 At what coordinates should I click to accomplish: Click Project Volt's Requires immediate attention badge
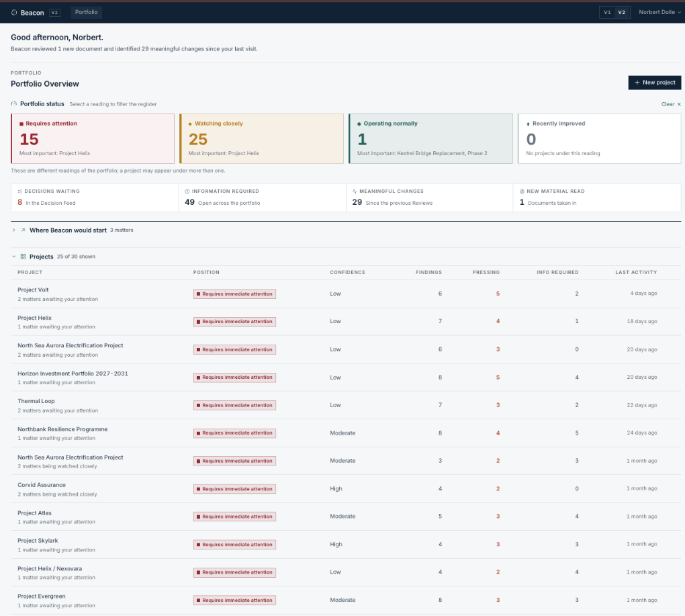(234, 294)
